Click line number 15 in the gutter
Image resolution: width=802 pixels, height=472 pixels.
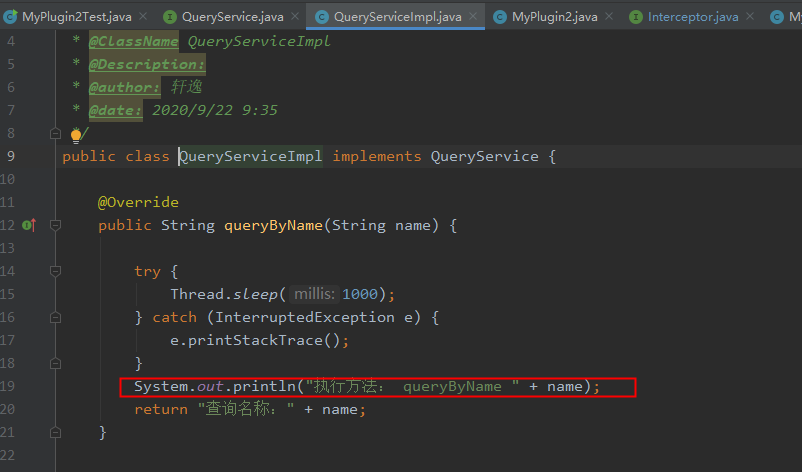(8, 294)
